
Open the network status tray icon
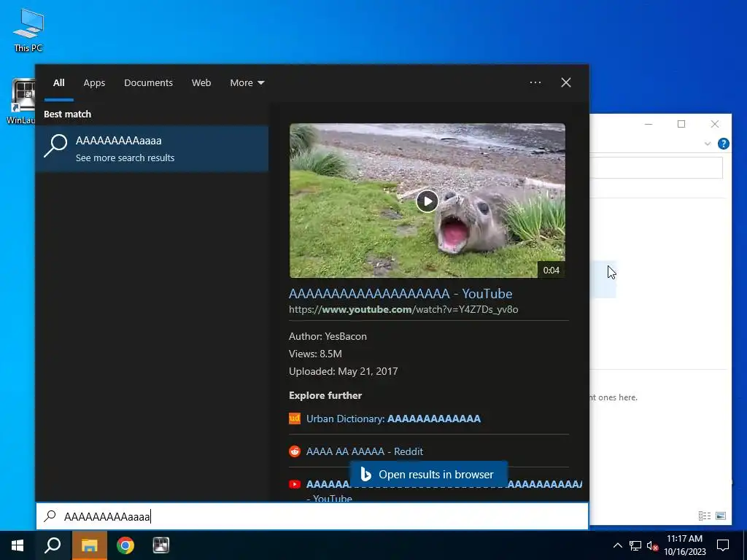pyautogui.click(x=635, y=545)
